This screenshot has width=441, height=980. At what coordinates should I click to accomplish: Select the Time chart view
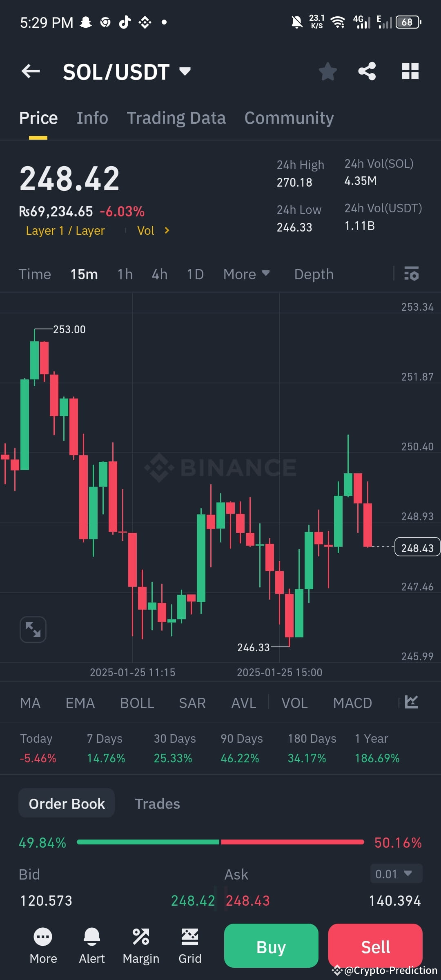[x=35, y=274]
